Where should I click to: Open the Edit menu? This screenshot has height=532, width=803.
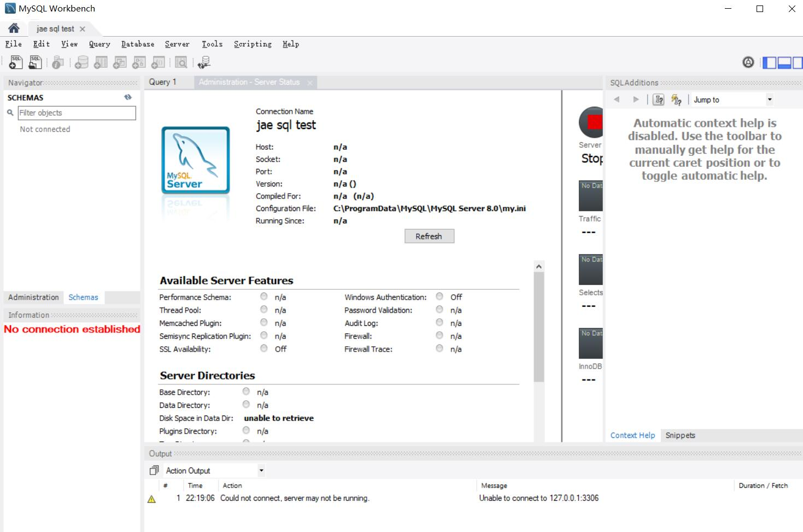pyautogui.click(x=41, y=44)
